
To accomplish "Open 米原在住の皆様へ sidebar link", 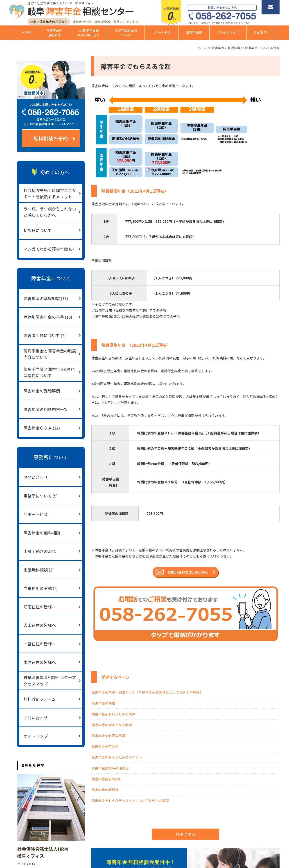I will coord(51,662).
